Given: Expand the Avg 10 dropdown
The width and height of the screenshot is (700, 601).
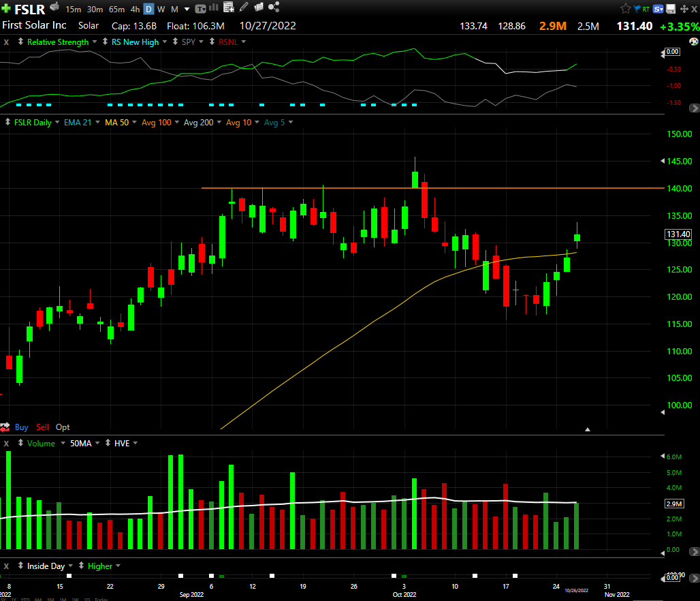Looking at the screenshot, I should click(x=257, y=123).
